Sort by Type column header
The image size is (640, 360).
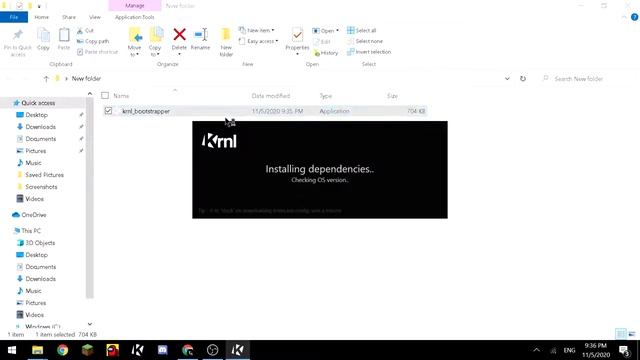[326, 96]
